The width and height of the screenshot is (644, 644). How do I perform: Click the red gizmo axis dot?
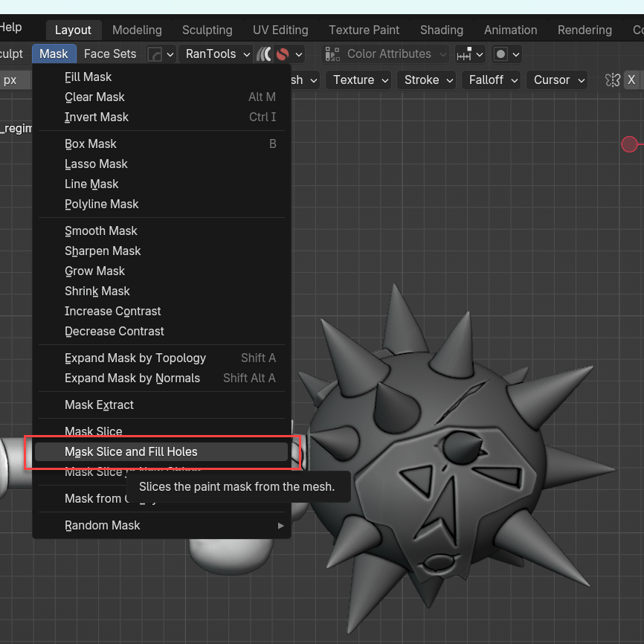click(x=629, y=144)
